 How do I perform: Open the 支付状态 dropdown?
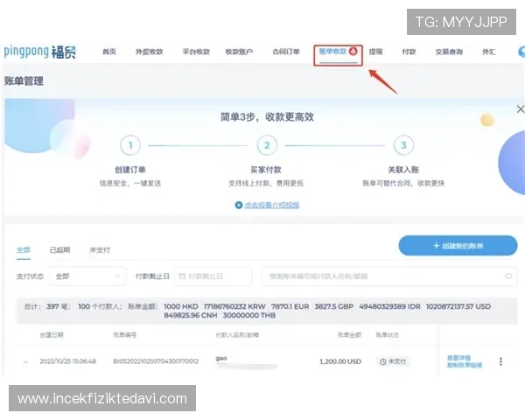(x=87, y=276)
